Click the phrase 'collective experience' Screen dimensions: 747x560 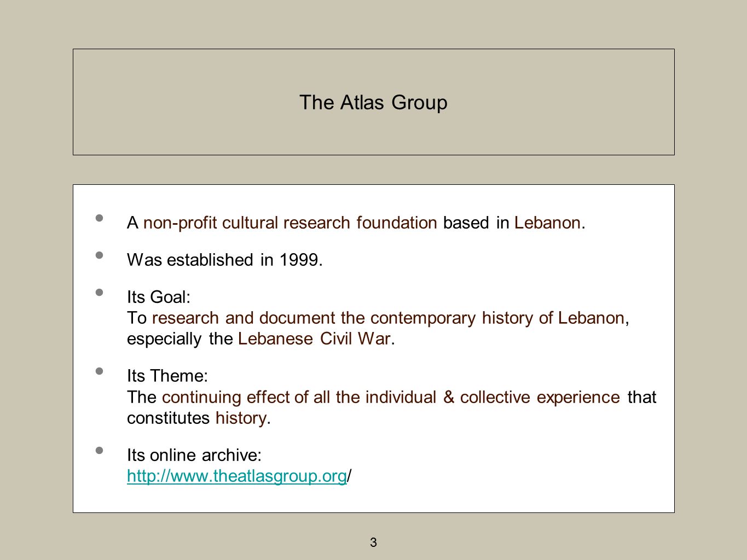540,396
